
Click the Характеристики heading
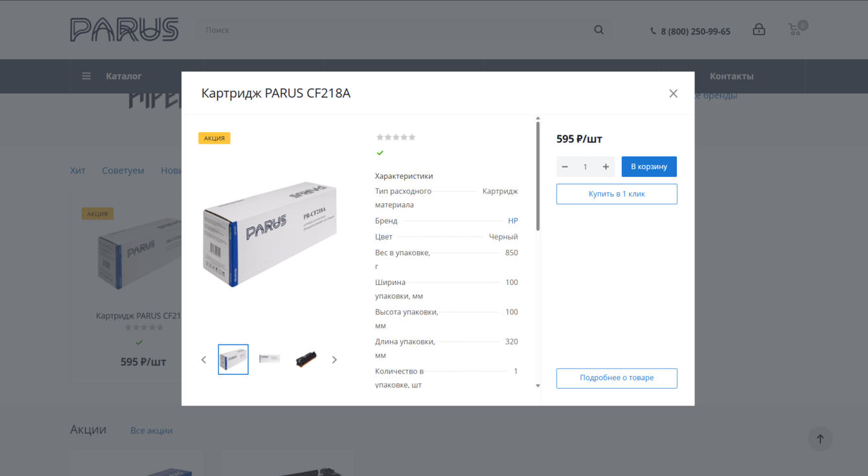pos(404,176)
